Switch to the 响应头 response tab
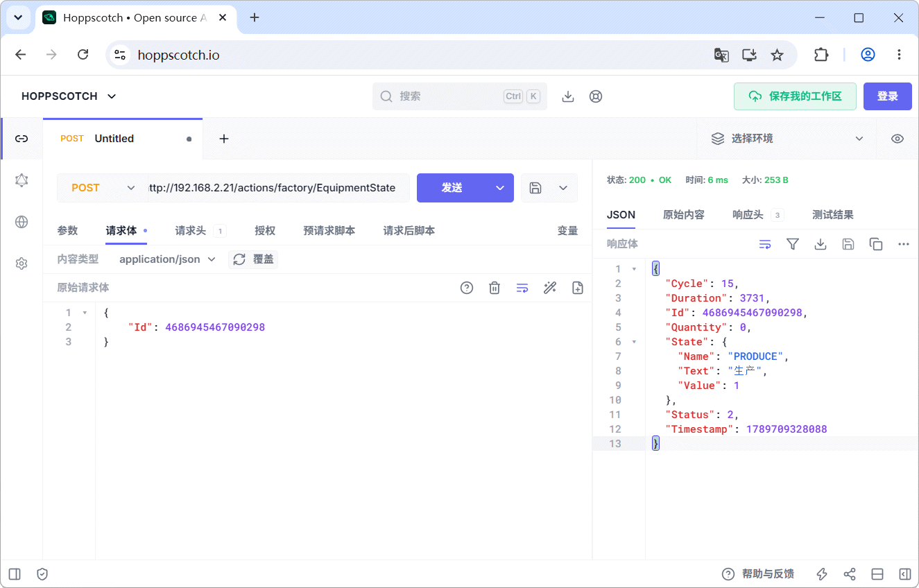The image size is (919, 588). [x=757, y=215]
